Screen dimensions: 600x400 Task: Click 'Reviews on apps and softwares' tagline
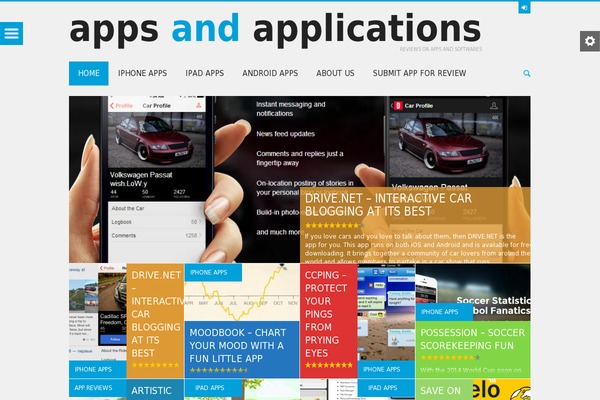pyautogui.click(x=441, y=49)
